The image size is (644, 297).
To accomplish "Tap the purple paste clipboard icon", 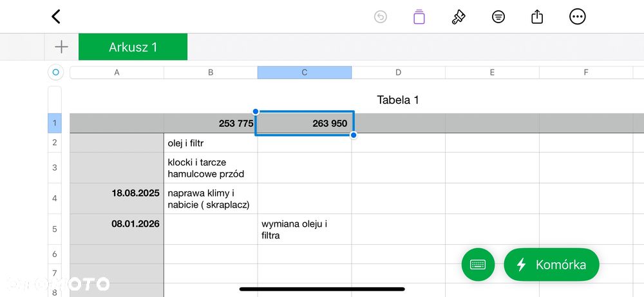I will click(419, 17).
